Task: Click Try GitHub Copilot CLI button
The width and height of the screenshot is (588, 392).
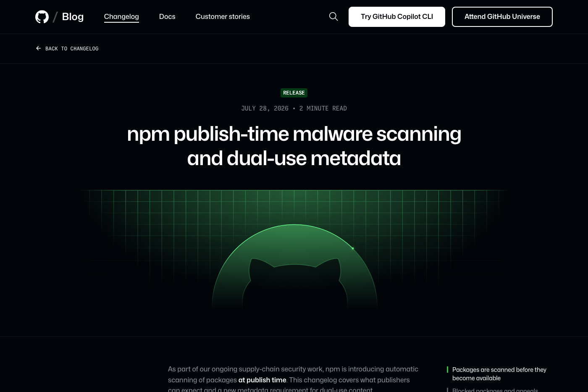Action: [397, 17]
